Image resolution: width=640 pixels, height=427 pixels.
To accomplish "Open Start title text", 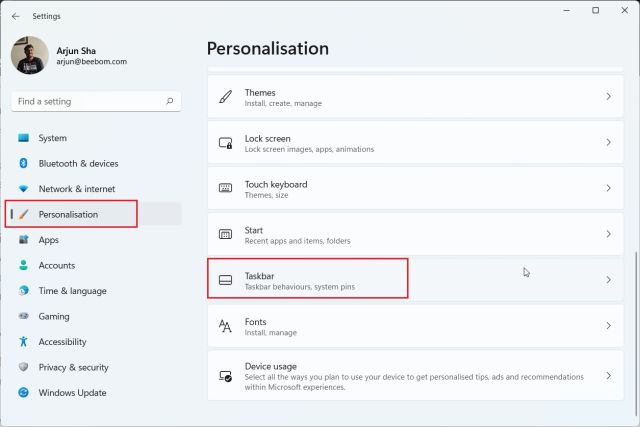I will pyautogui.click(x=253, y=230).
